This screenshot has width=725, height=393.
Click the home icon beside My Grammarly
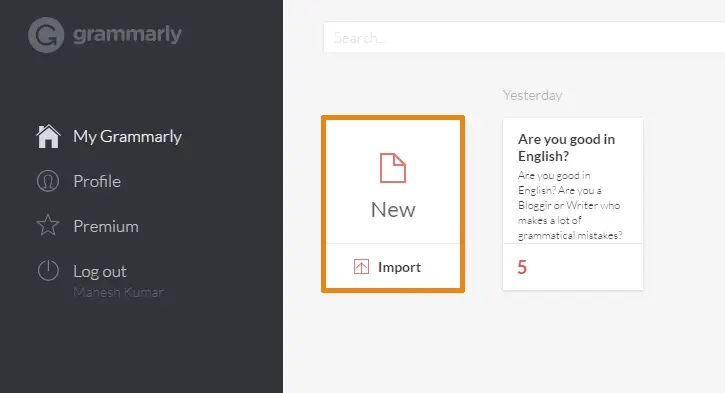(x=48, y=136)
